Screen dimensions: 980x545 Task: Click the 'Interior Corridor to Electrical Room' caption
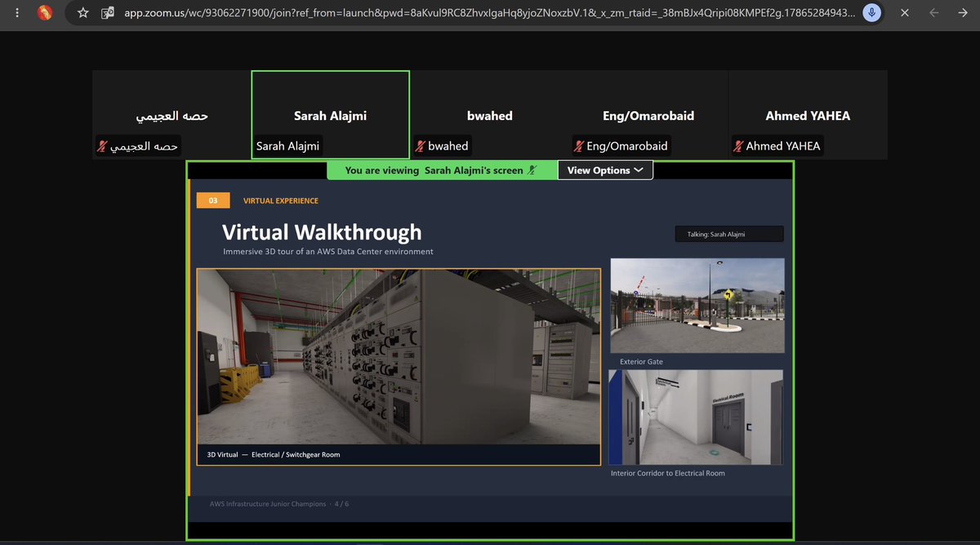[667, 473]
